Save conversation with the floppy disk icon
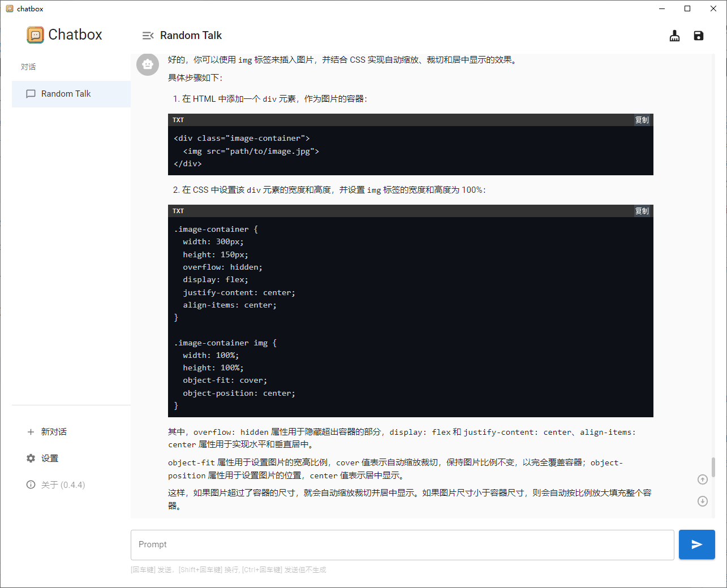This screenshot has height=588, width=727. point(699,36)
